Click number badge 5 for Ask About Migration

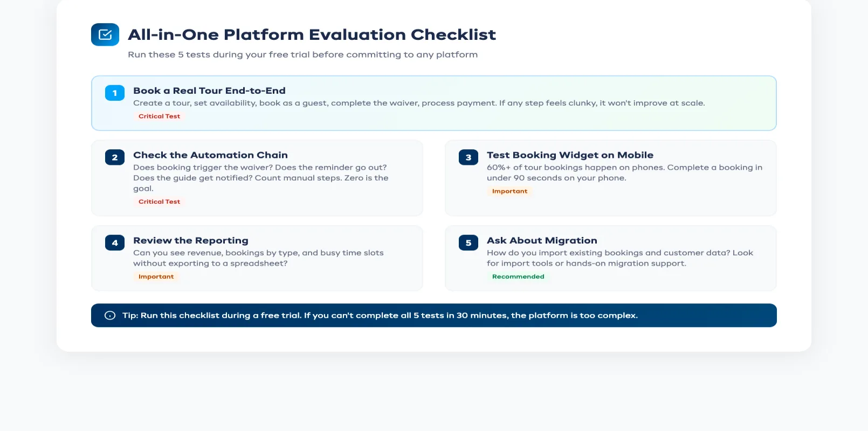[x=469, y=243]
